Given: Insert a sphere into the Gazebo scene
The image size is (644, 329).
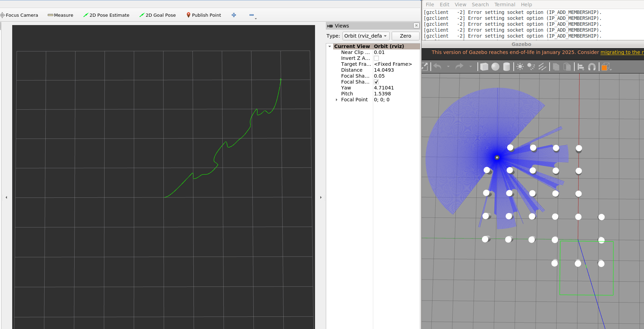Looking at the screenshot, I should click(495, 66).
